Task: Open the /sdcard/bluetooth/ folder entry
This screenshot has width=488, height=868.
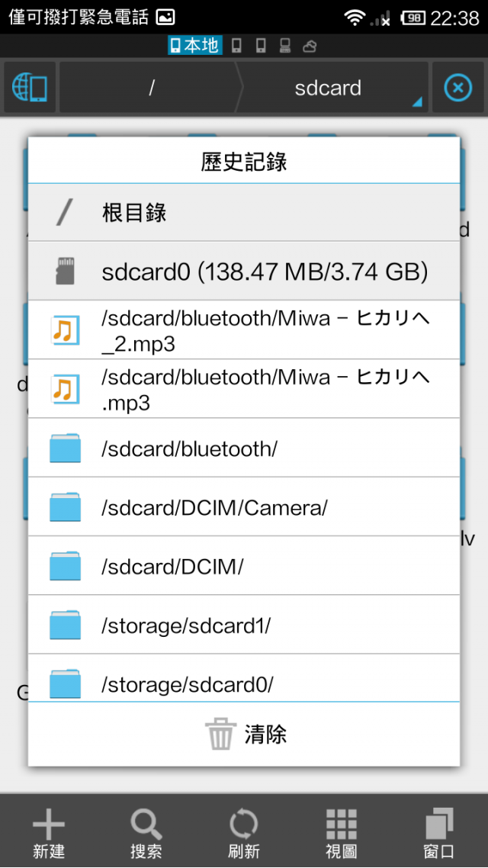Action: [244, 448]
